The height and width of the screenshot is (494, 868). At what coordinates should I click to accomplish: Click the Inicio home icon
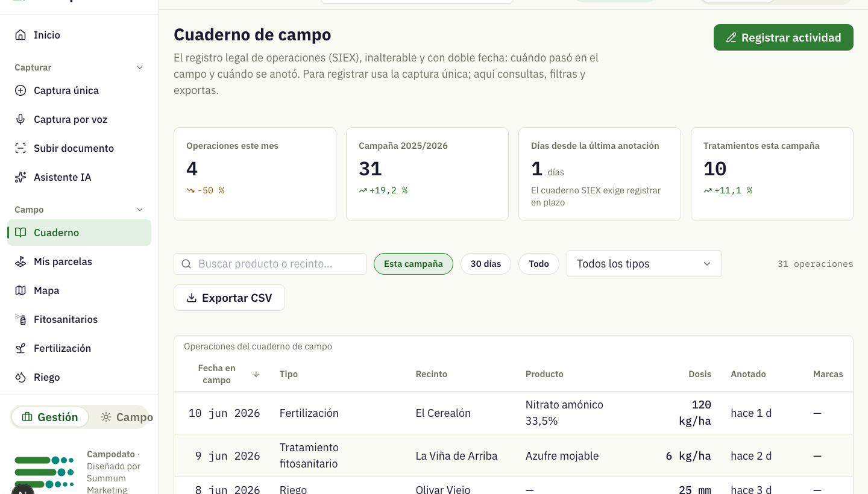20,35
